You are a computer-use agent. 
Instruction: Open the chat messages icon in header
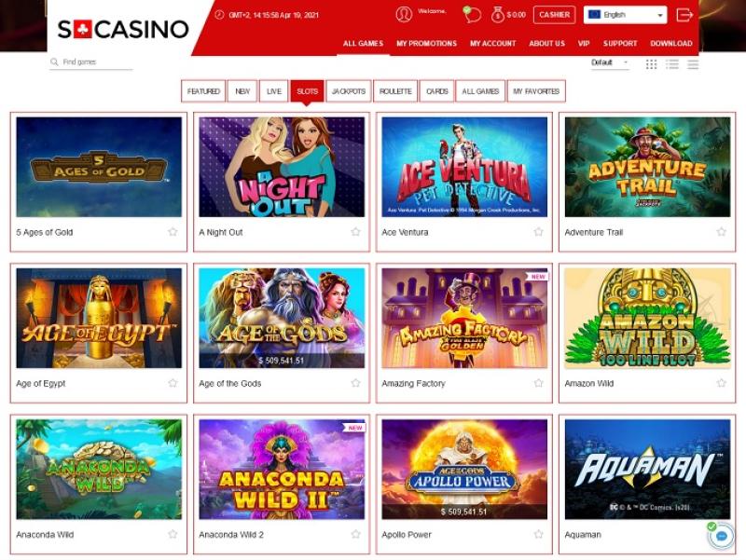[x=472, y=14]
